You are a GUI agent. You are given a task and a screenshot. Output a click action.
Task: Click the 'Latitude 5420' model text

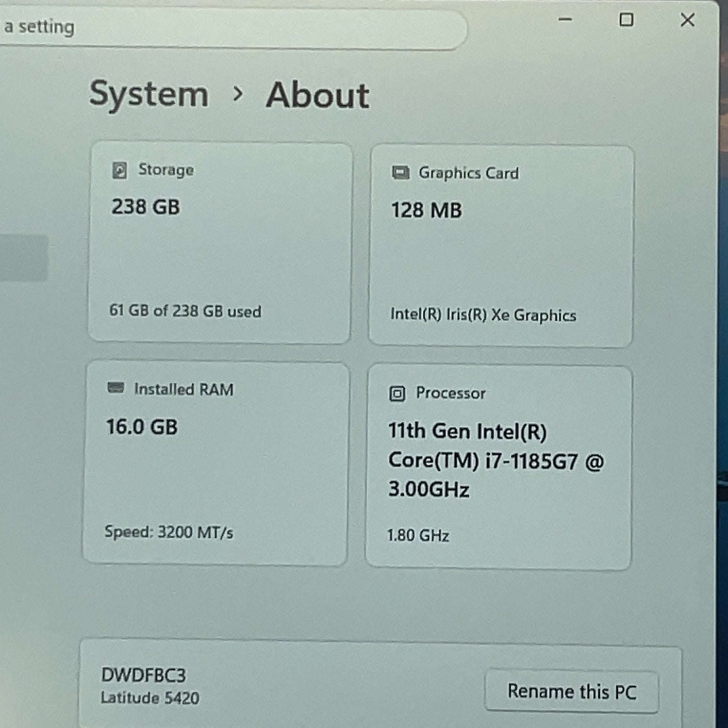pyautogui.click(x=150, y=698)
